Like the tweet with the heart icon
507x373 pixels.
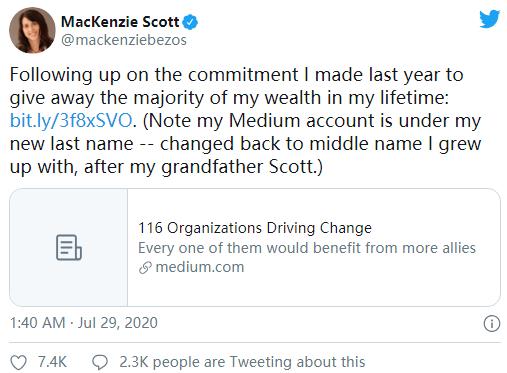[18, 362]
